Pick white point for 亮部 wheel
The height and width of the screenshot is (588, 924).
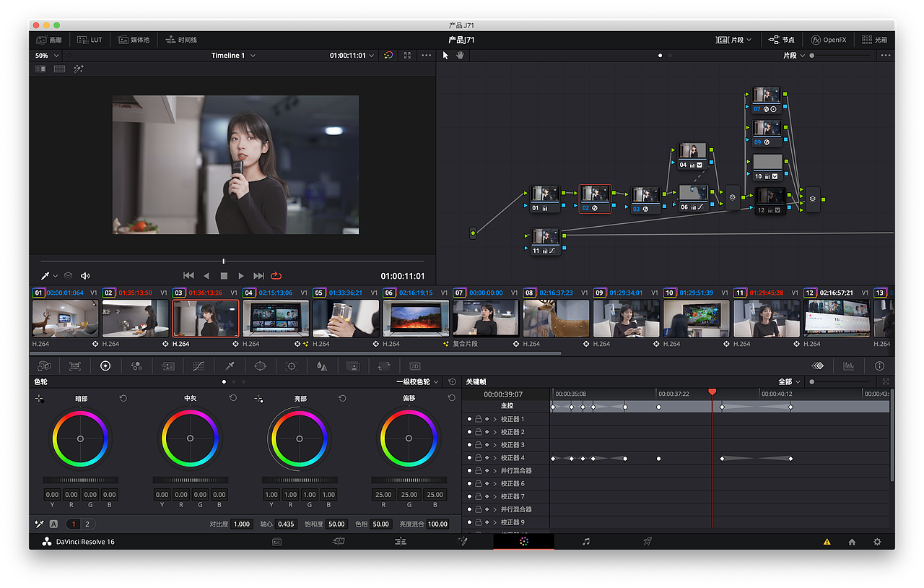pyautogui.click(x=259, y=399)
